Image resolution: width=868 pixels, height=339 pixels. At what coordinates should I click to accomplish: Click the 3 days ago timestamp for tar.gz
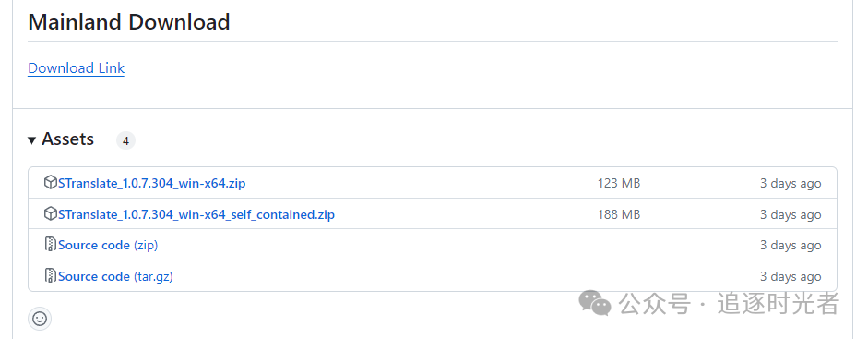[x=791, y=276]
